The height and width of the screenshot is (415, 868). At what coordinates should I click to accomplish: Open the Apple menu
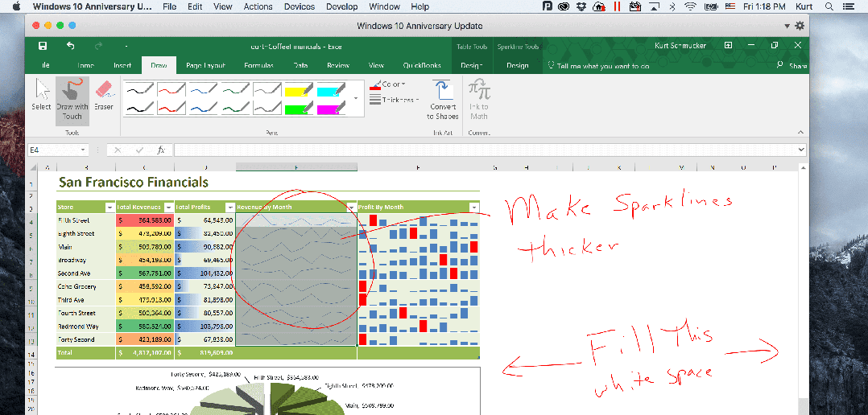pos(16,6)
